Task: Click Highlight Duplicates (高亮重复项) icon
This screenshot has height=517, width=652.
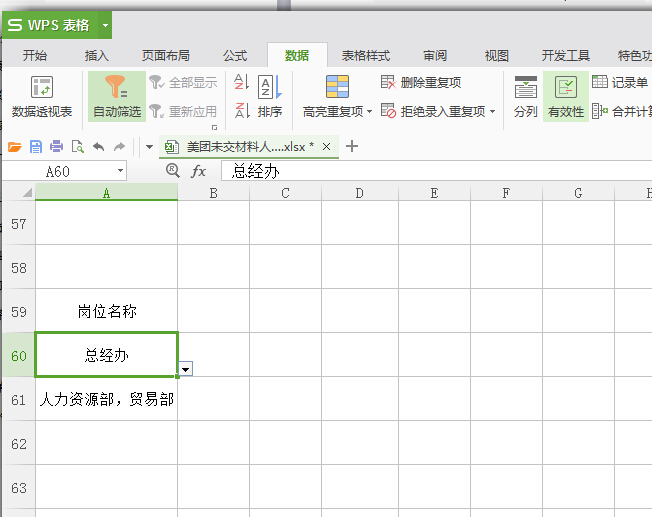Action: point(337,87)
